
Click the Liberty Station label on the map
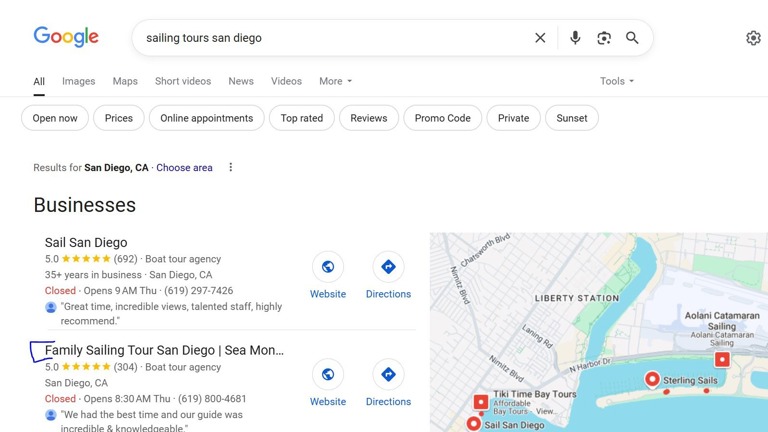click(x=577, y=298)
